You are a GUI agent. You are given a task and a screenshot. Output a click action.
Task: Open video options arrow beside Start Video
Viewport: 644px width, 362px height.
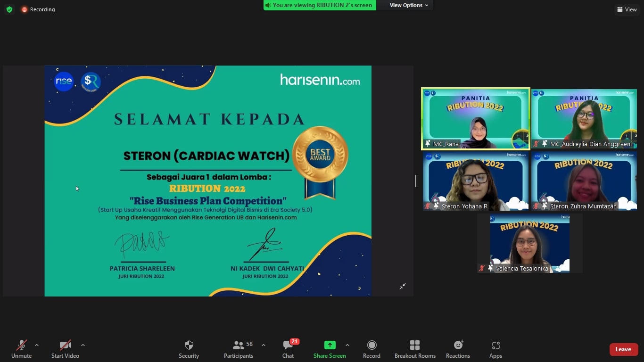[83, 345]
